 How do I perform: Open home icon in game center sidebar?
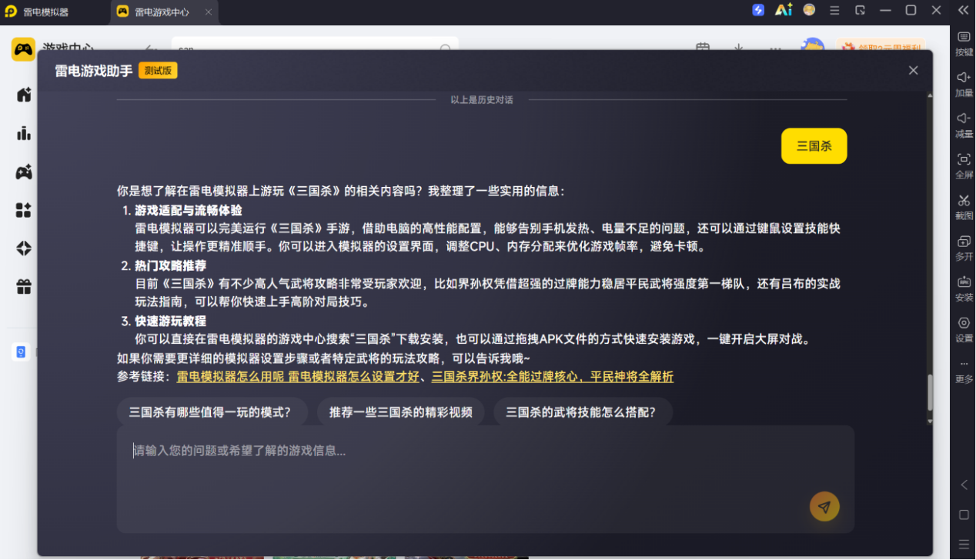pyautogui.click(x=24, y=95)
